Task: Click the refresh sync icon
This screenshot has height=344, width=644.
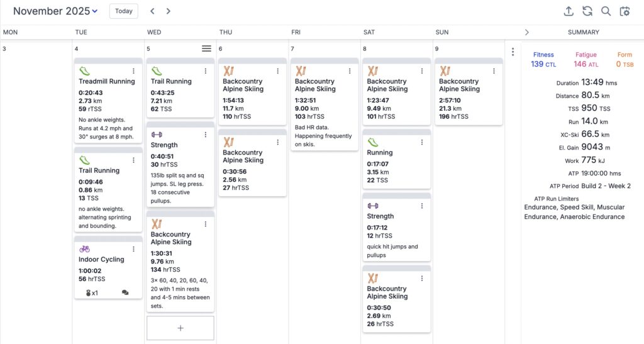Action: point(587,11)
